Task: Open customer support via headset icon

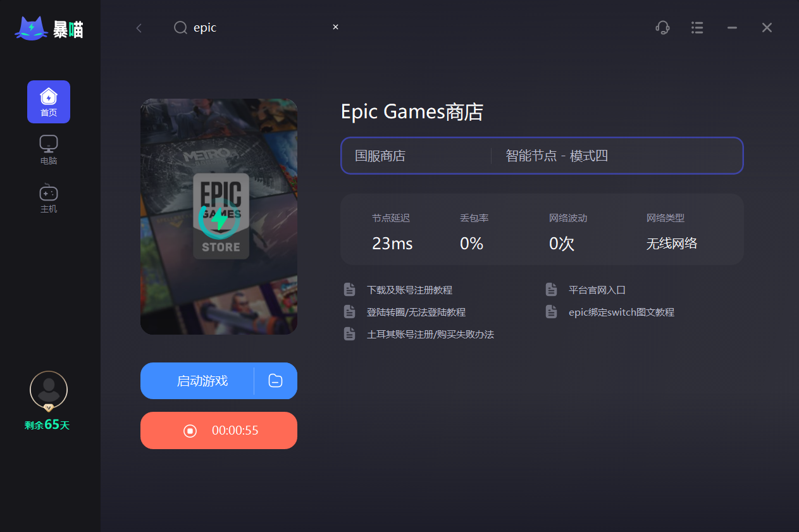Action: pyautogui.click(x=662, y=27)
